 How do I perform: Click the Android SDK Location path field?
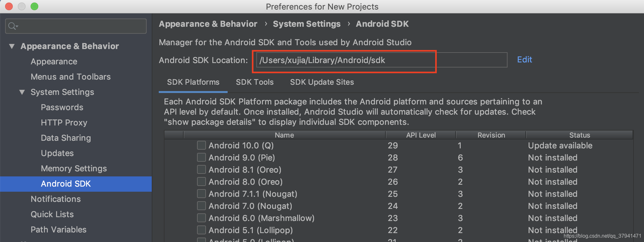tap(382, 60)
